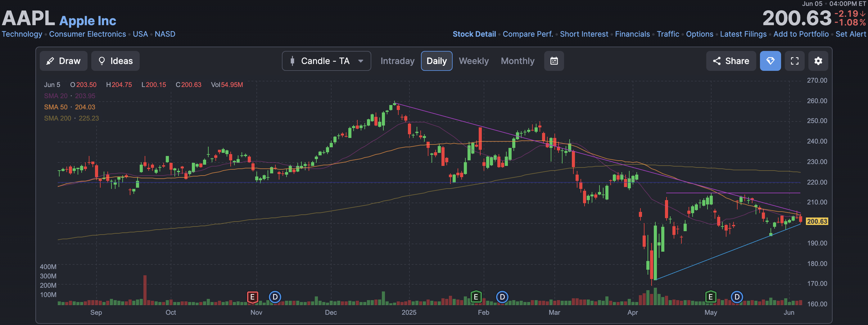Image resolution: width=868 pixels, height=325 pixels.
Task: Click the -1.08% change value
Action: pos(850,23)
